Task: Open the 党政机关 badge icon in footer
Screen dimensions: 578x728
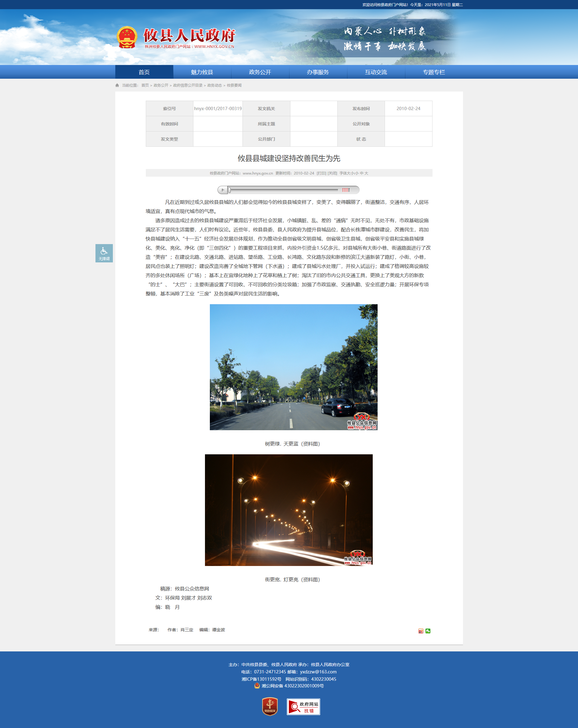Action: point(270,706)
